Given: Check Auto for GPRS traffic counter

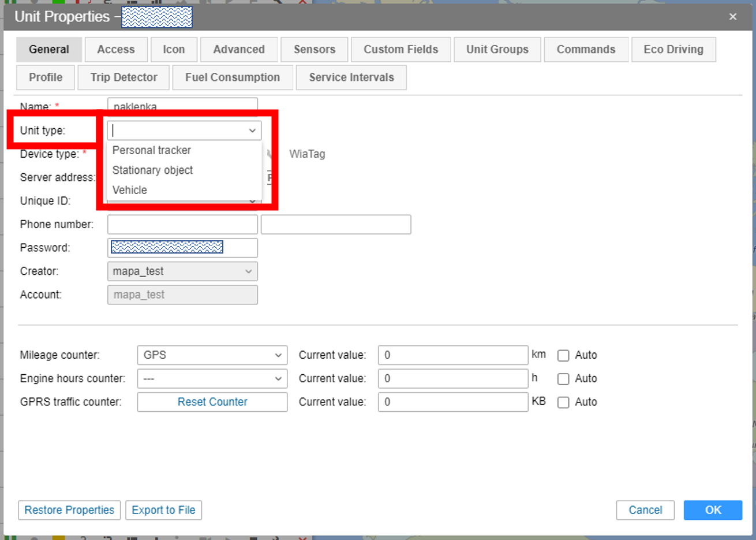Looking at the screenshot, I should click(563, 403).
